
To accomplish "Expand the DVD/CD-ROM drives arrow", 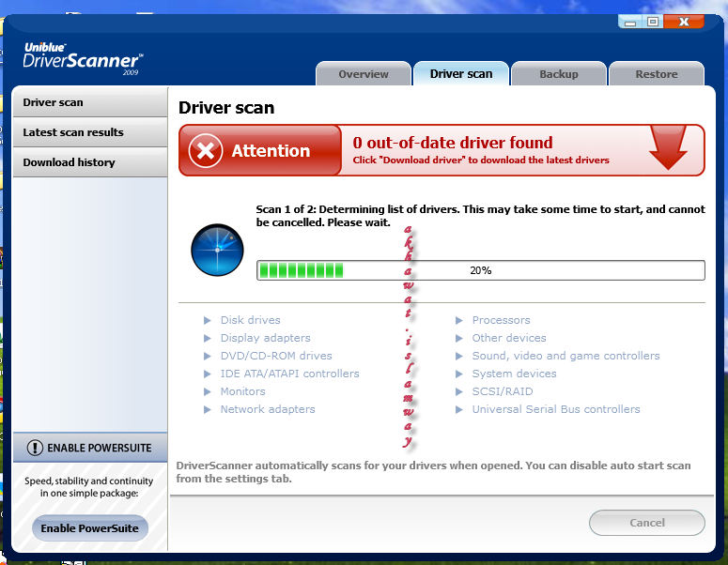I will coord(207,357).
